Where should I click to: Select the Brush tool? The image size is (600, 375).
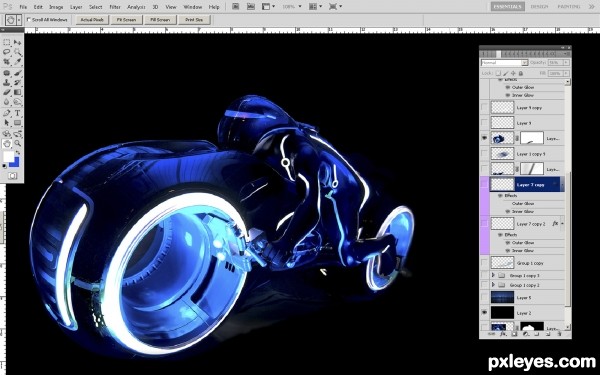click(18, 73)
